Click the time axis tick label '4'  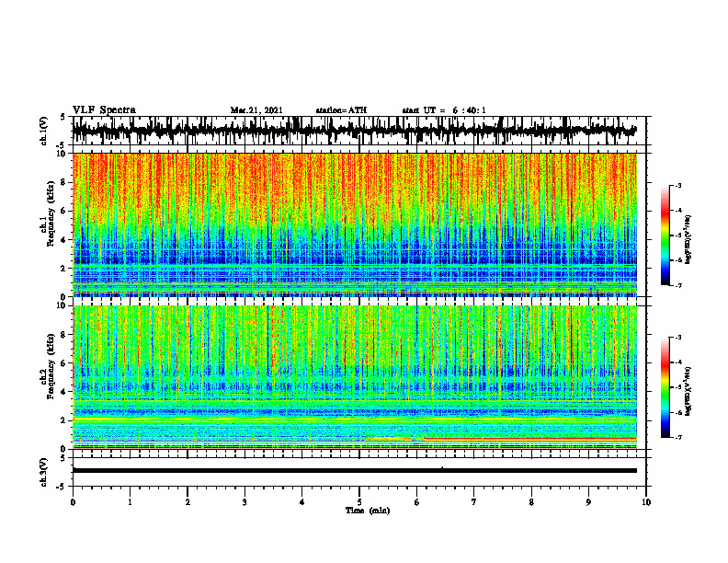(x=302, y=502)
